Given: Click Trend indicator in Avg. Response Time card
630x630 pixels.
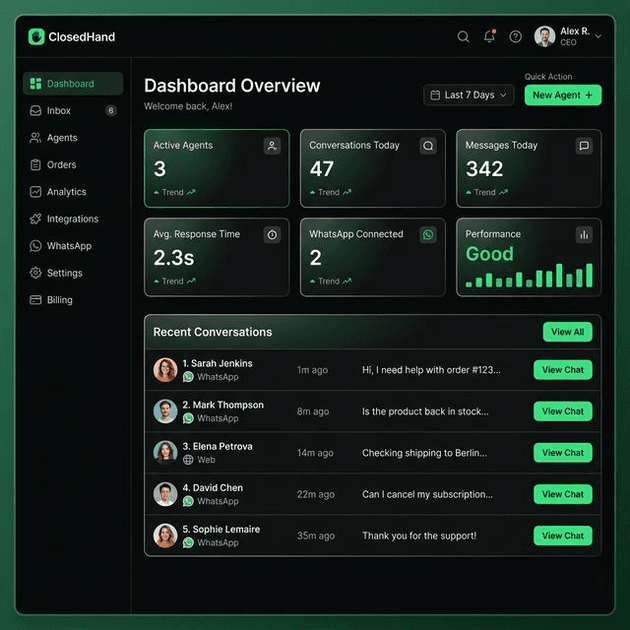Looking at the screenshot, I should pos(174,281).
